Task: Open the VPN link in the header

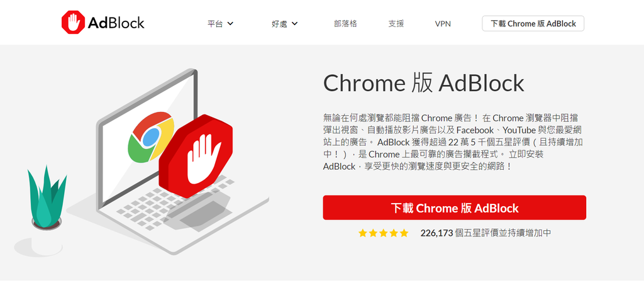Action: 443,24
